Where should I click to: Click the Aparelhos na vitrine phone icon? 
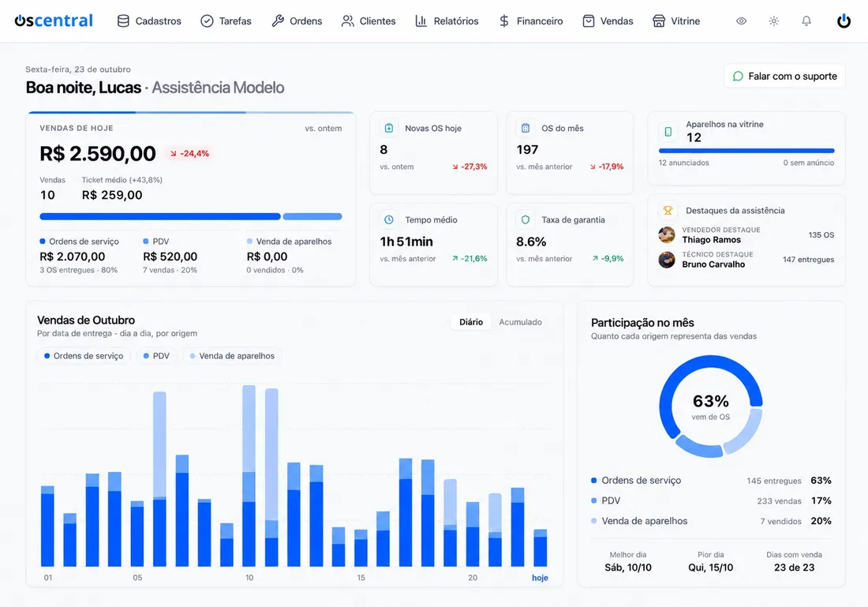668,132
